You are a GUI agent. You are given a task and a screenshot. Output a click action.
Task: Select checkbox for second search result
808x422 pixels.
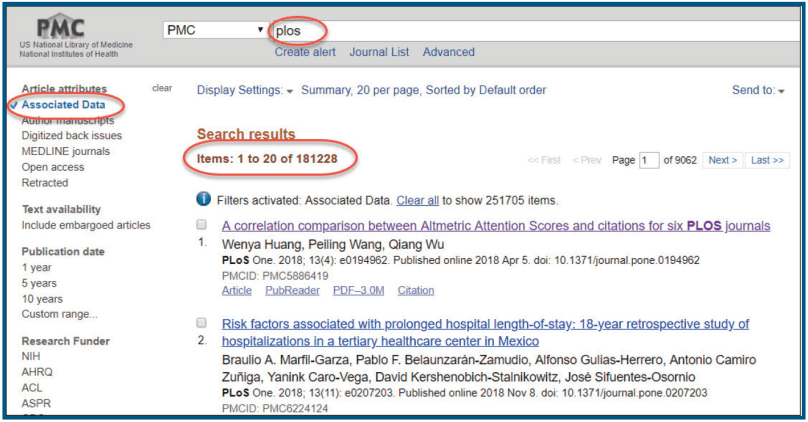(x=202, y=324)
